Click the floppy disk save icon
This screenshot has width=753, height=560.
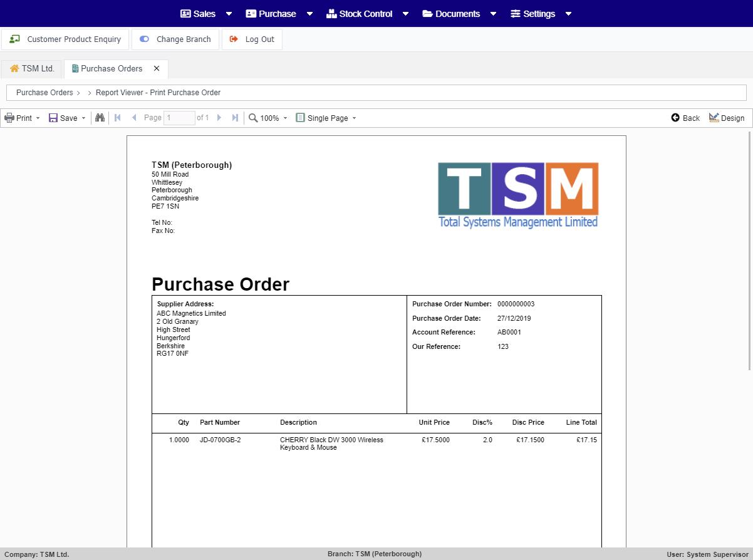coord(53,118)
